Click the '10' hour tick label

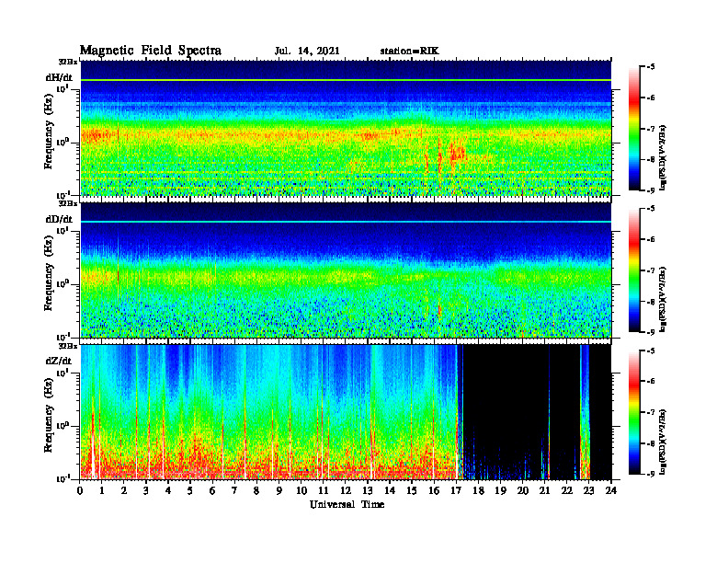(x=301, y=491)
